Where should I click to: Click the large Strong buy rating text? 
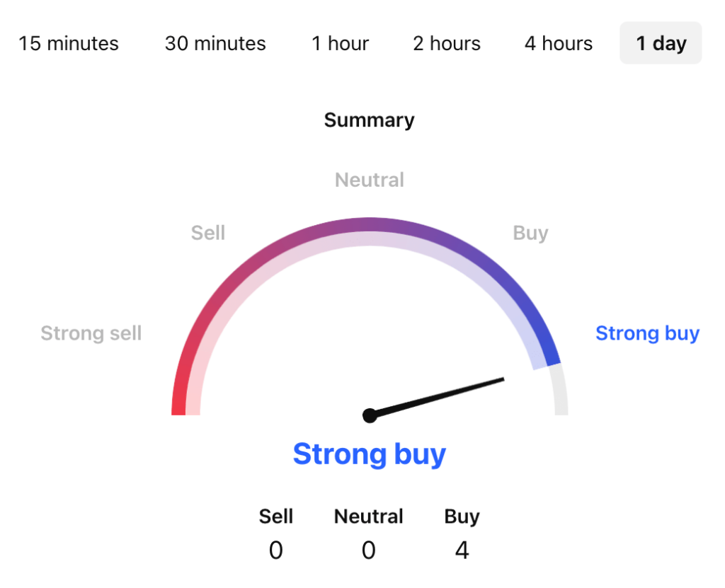coord(369,454)
